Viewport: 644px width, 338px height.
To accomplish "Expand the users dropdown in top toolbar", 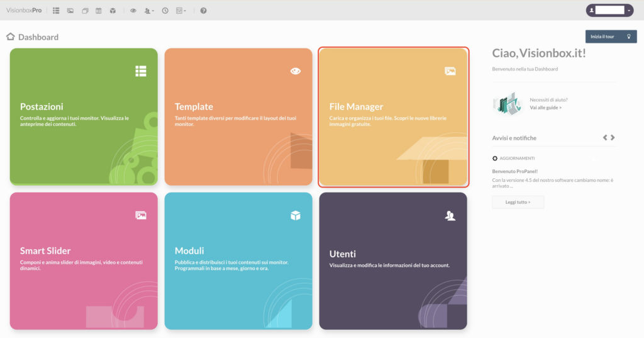I will coord(149,11).
